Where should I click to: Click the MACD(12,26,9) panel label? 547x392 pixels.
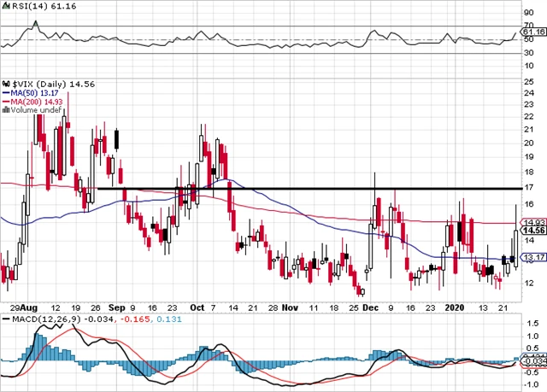43,319
